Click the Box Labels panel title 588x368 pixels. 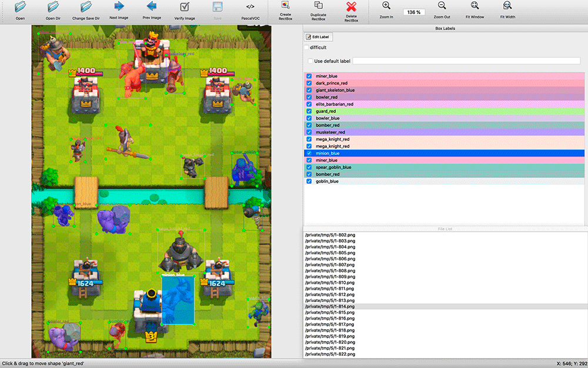coord(445,28)
